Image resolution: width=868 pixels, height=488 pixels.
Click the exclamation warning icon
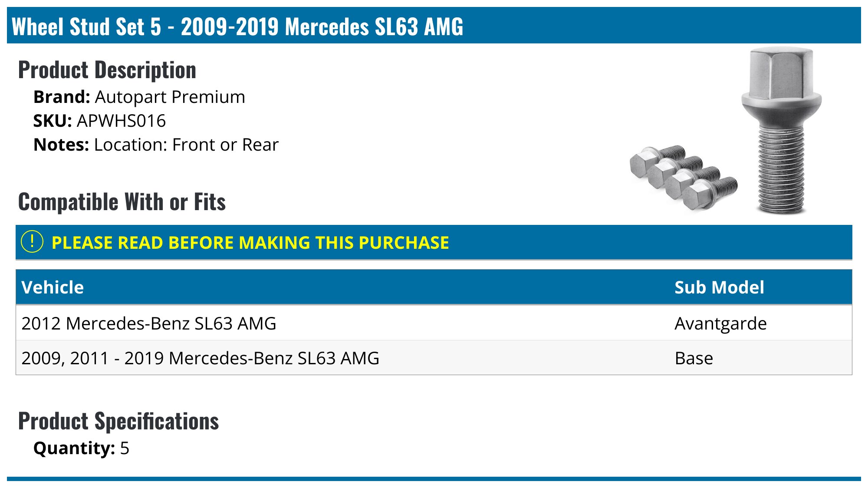point(32,242)
